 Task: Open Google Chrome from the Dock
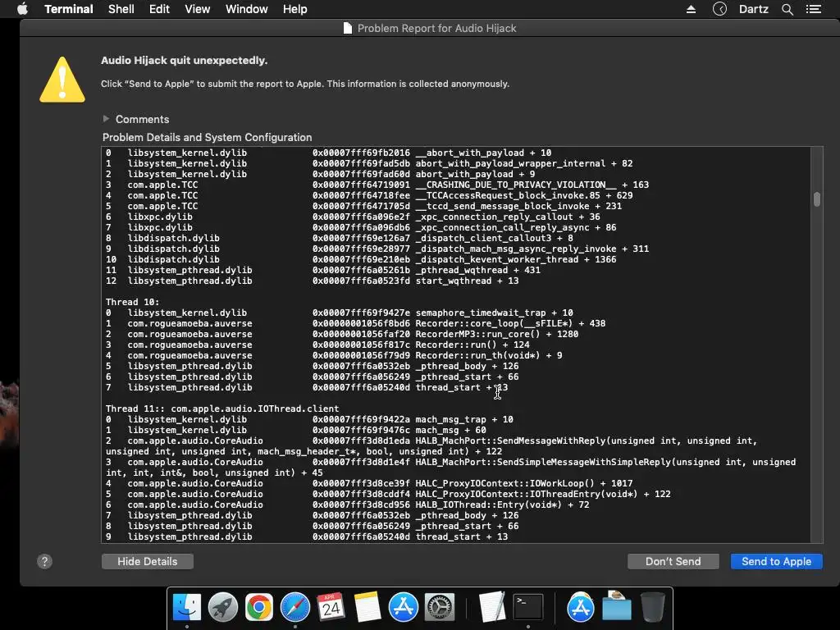tap(258, 608)
